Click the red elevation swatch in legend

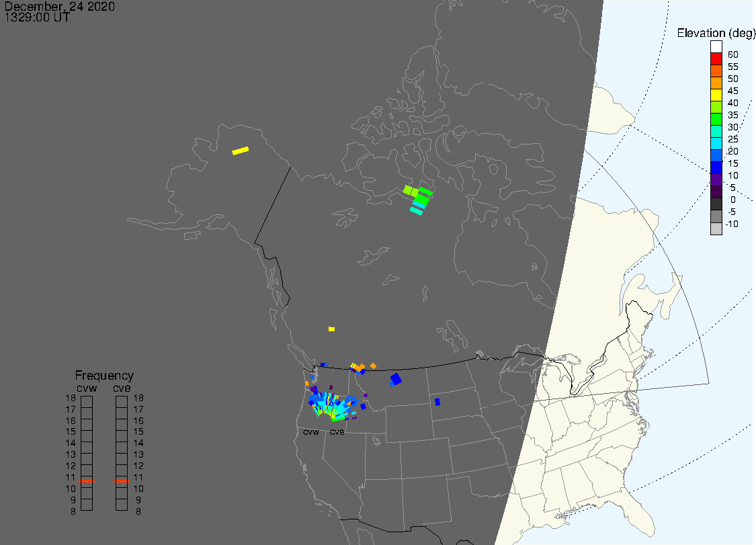click(x=716, y=59)
